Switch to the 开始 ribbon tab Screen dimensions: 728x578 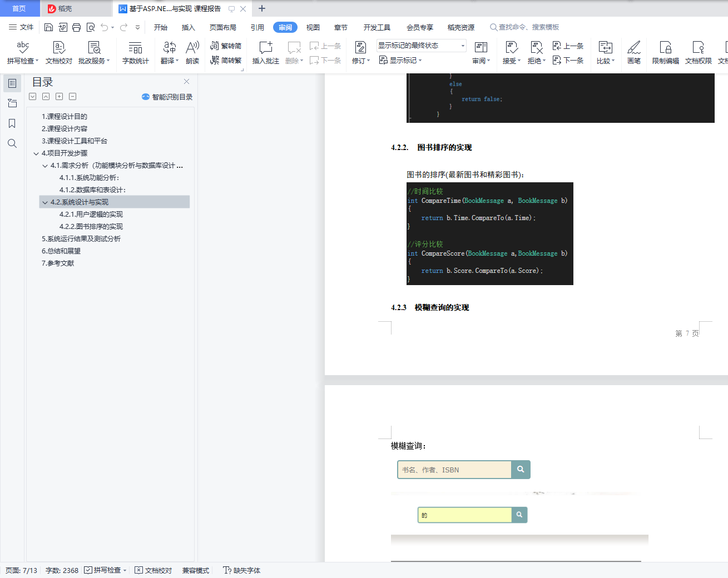pyautogui.click(x=161, y=27)
